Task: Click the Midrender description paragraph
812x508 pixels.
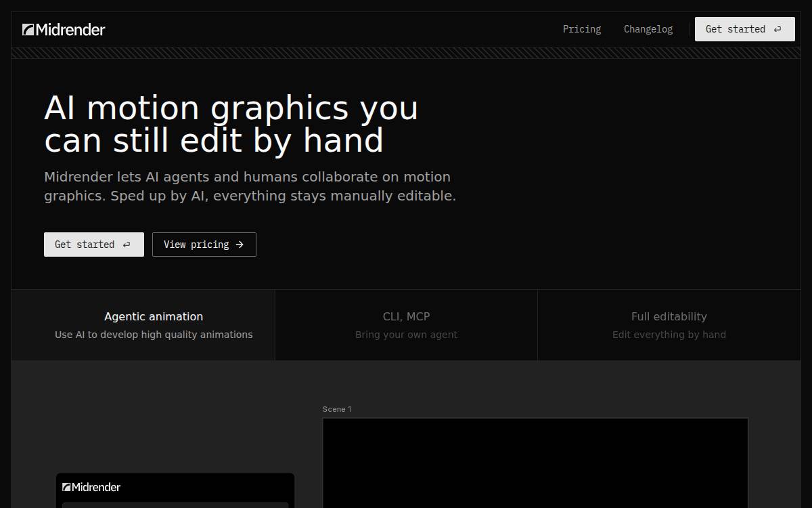Action: click(x=250, y=186)
